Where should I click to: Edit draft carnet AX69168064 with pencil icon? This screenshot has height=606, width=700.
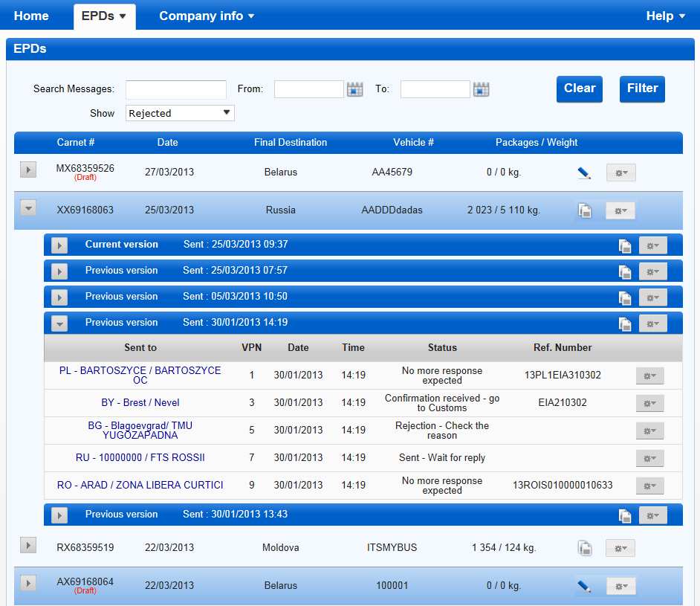click(584, 586)
